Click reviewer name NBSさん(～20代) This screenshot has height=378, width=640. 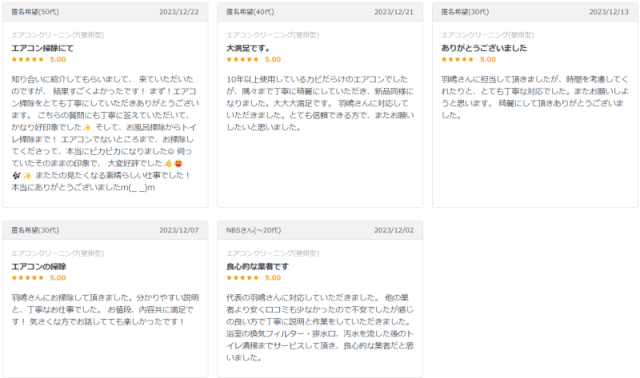(253, 230)
